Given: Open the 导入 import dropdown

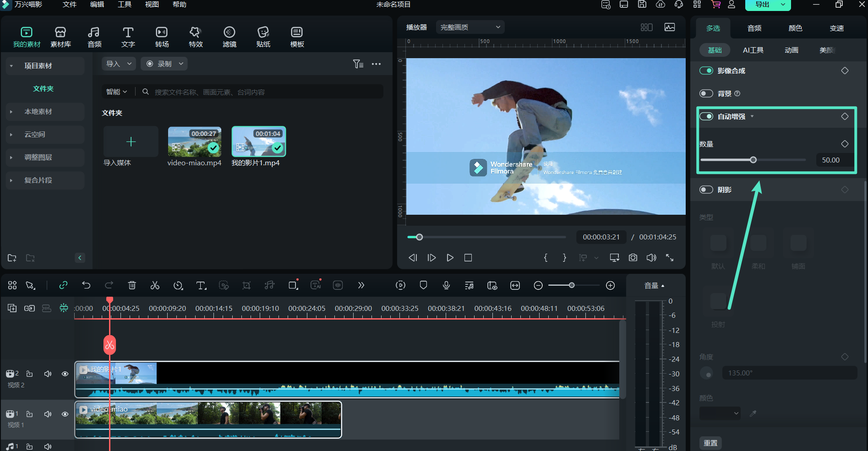Looking at the screenshot, I should [x=119, y=64].
